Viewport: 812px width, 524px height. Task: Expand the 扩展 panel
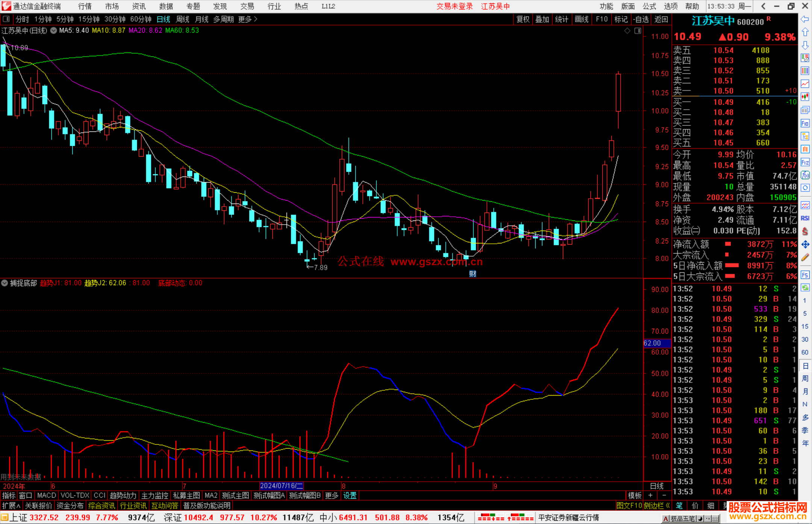(x=11, y=506)
